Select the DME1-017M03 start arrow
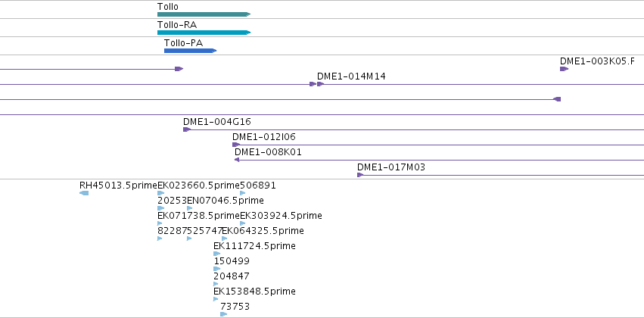Viewport: 644px width, 318px height. point(360,175)
